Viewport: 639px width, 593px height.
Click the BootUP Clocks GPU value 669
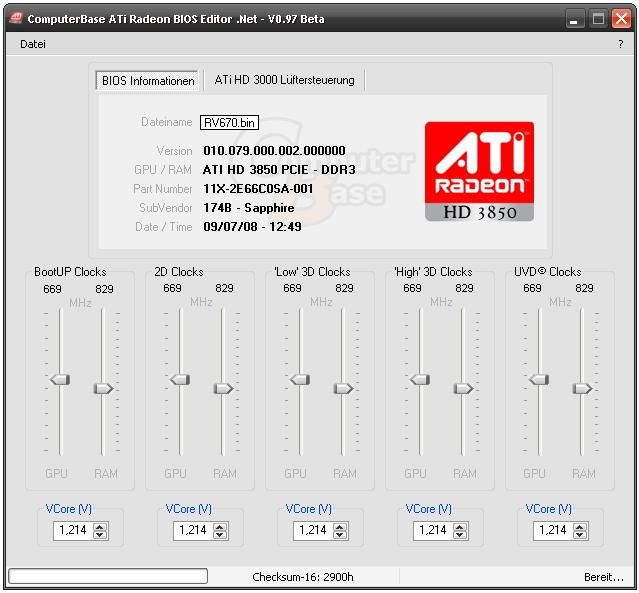point(52,289)
